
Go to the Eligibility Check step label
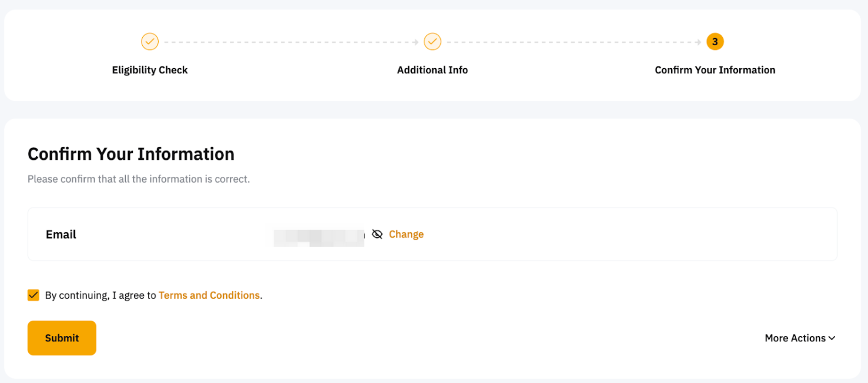coord(150,70)
